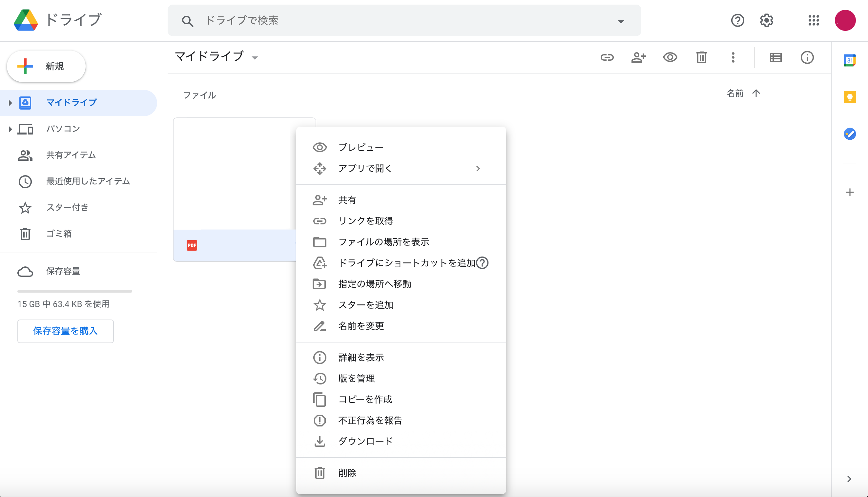Open the settings gear icon
868x497 pixels.
tap(766, 20)
